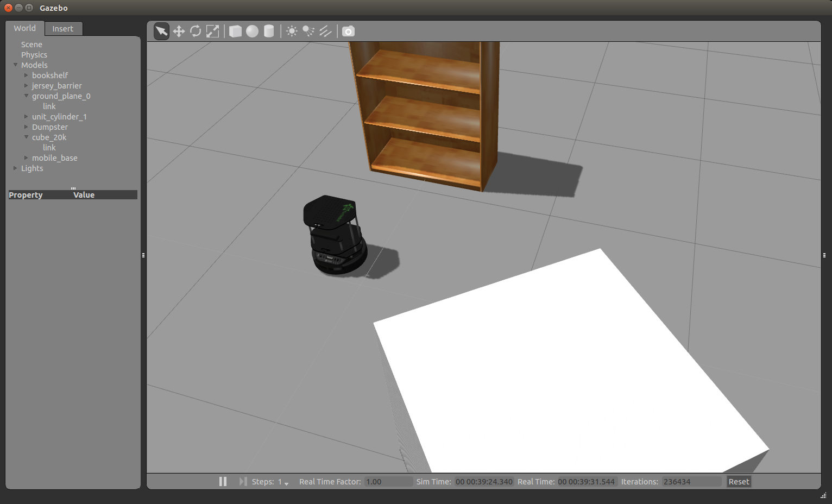Activate the translate mode tool
This screenshot has width=832, height=504.
point(179,31)
